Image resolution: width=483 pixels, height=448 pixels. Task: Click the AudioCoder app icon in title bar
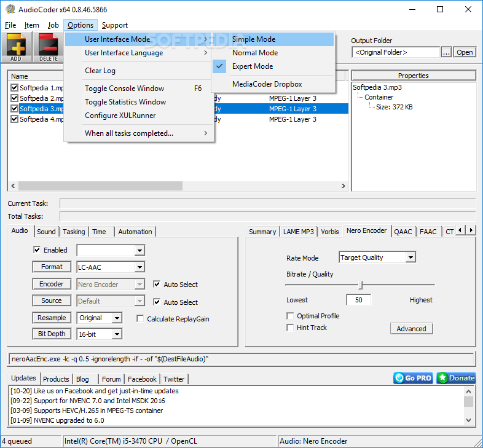[10, 9]
